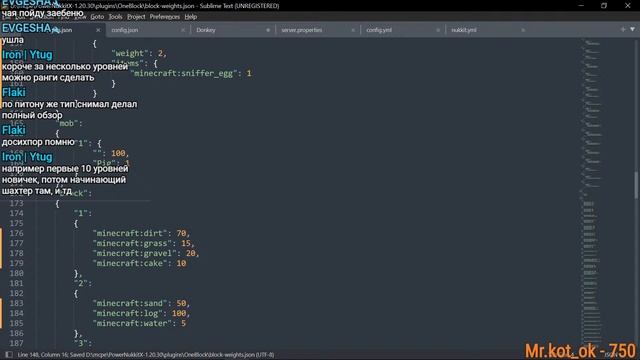
Task: Close the active block-weights.json tab
Action: point(98,30)
